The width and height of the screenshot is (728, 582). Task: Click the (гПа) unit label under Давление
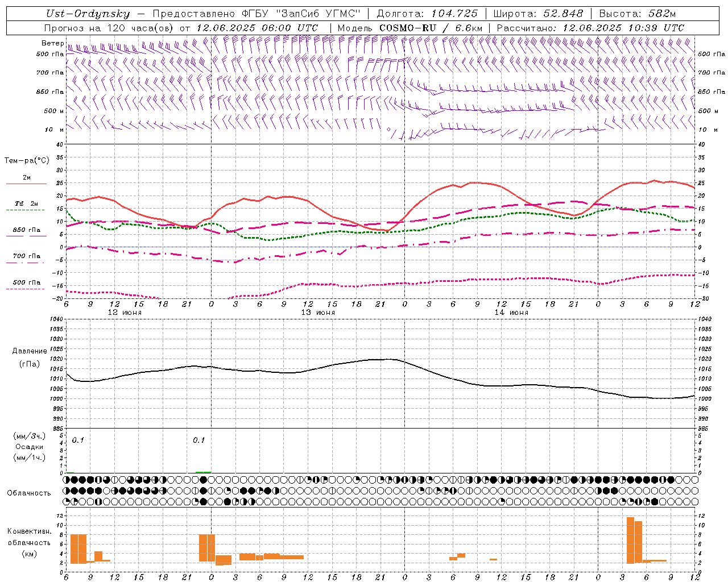pos(29,364)
